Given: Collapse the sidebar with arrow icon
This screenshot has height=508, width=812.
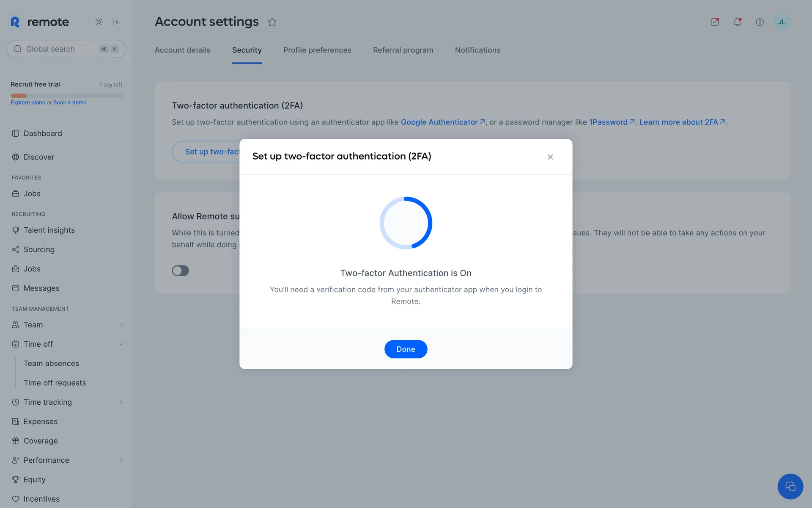Looking at the screenshot, I should point(117,22).
